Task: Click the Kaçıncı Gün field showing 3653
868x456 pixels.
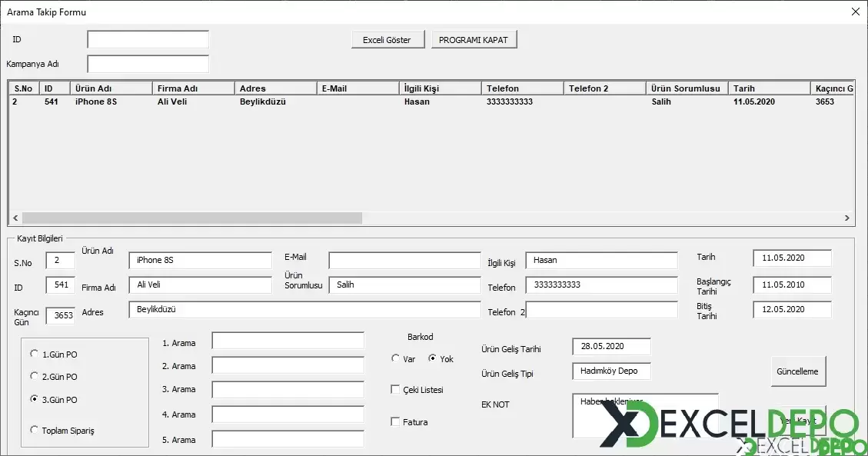Action: click(x=60, y=315)
